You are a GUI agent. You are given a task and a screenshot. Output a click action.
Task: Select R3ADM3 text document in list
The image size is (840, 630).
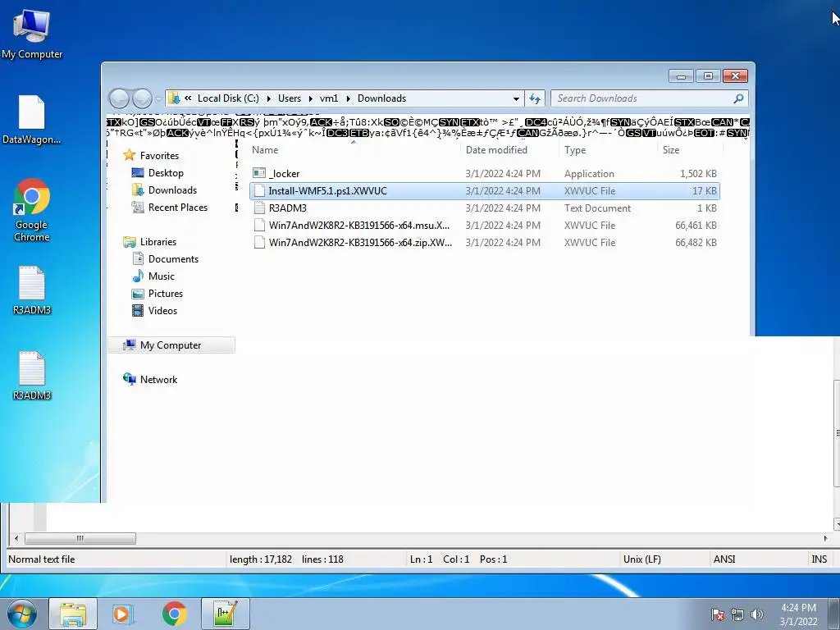484,208
